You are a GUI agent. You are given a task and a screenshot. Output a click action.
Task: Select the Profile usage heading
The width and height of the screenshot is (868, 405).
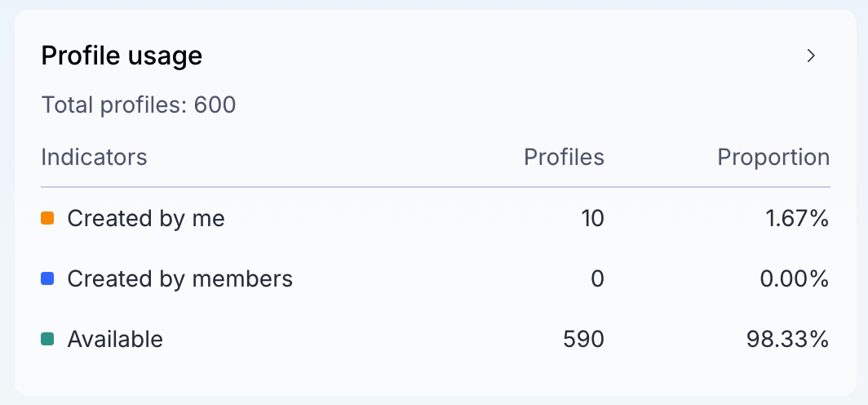pos(122,56)
